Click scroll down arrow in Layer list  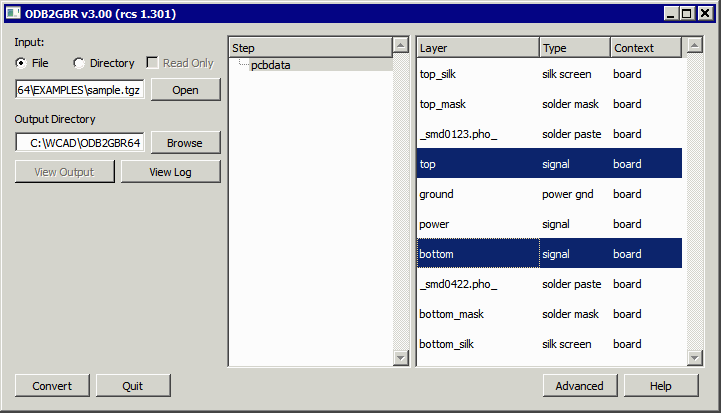click(x=694, y=358)
